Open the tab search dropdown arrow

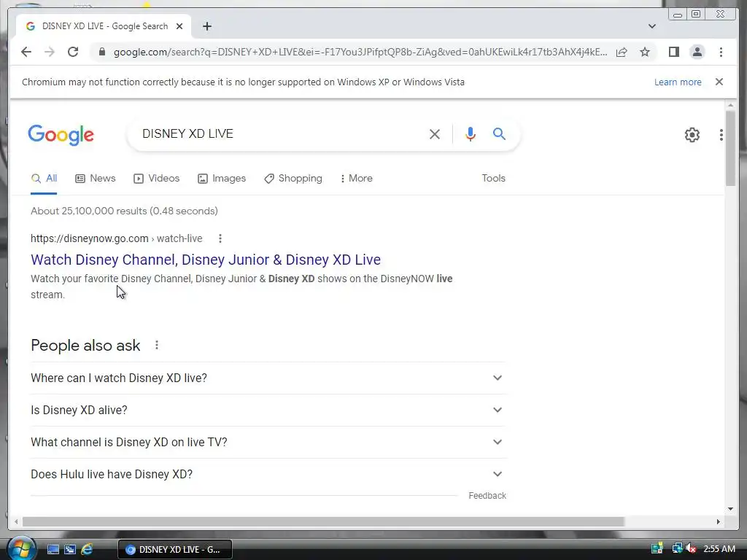tap(652, 26)
